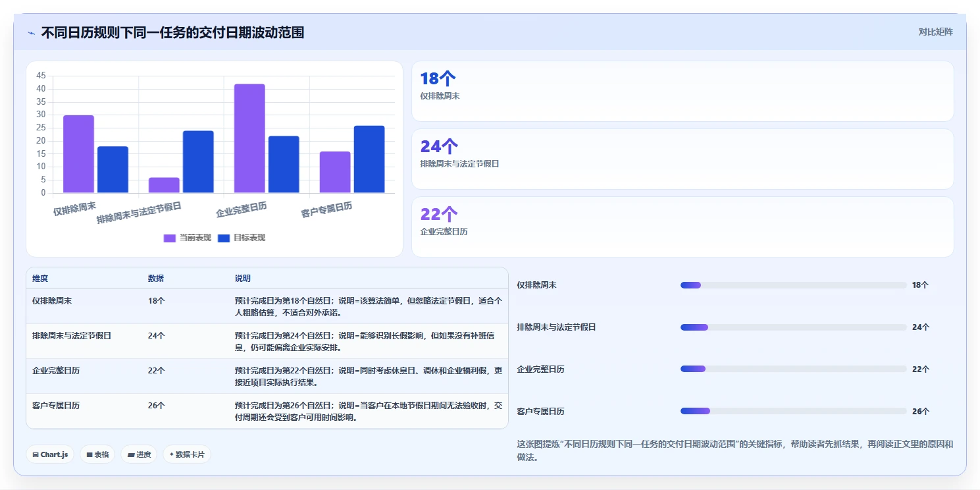Click the chart axis label 企业完整日历

point(241,210)
